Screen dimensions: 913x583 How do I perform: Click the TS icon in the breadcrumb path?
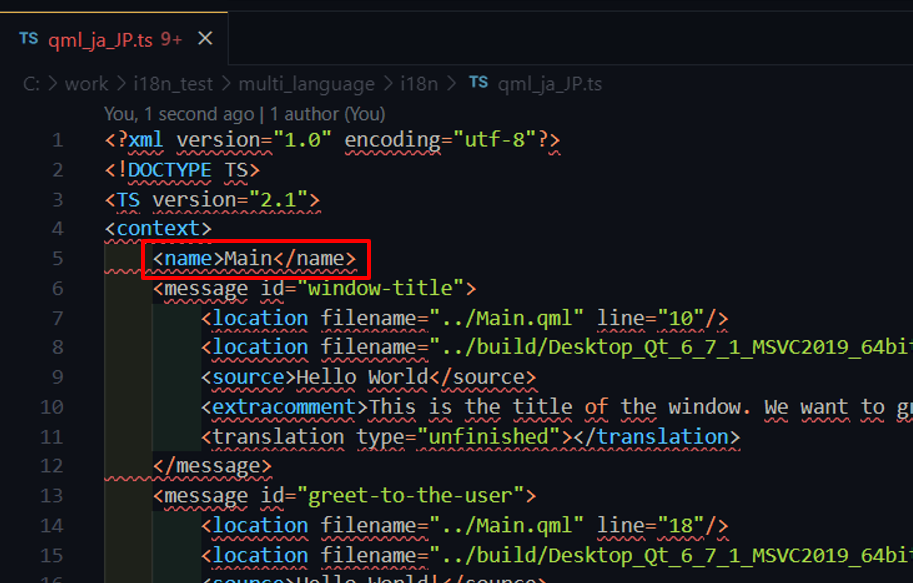[x=479, y=83]
